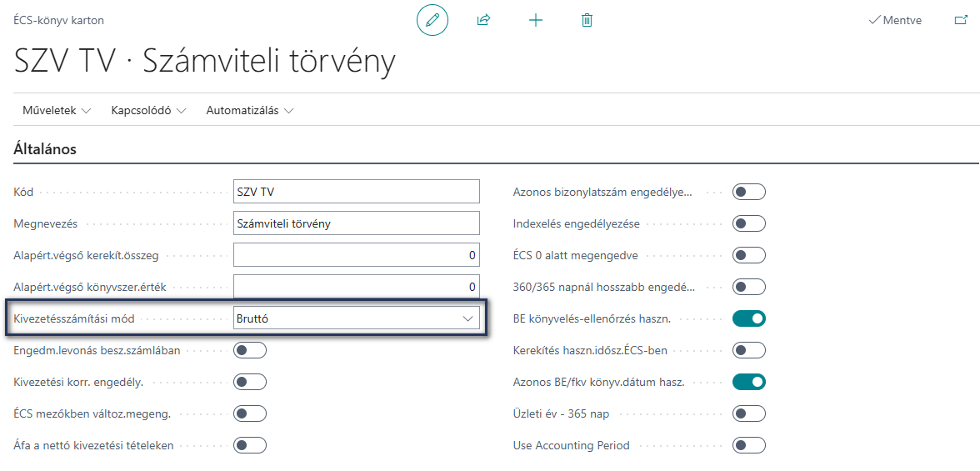
Task: Open card in new window icon
Action: coord(961,20)
